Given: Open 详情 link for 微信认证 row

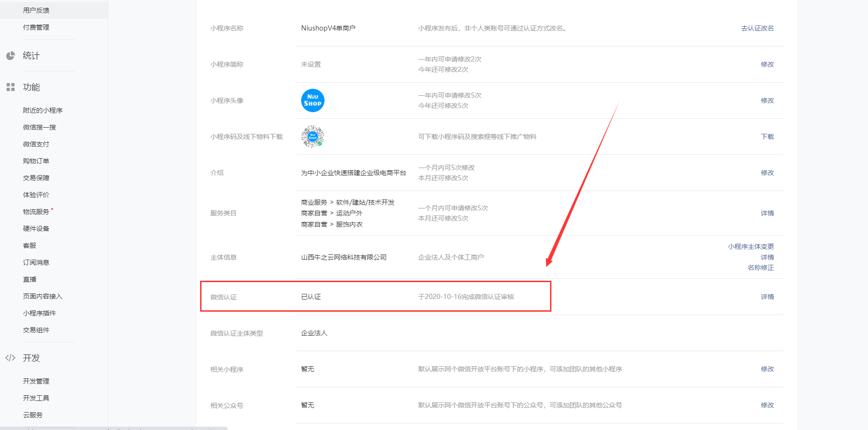Looking at the screenshot, I should click(767, 297).
